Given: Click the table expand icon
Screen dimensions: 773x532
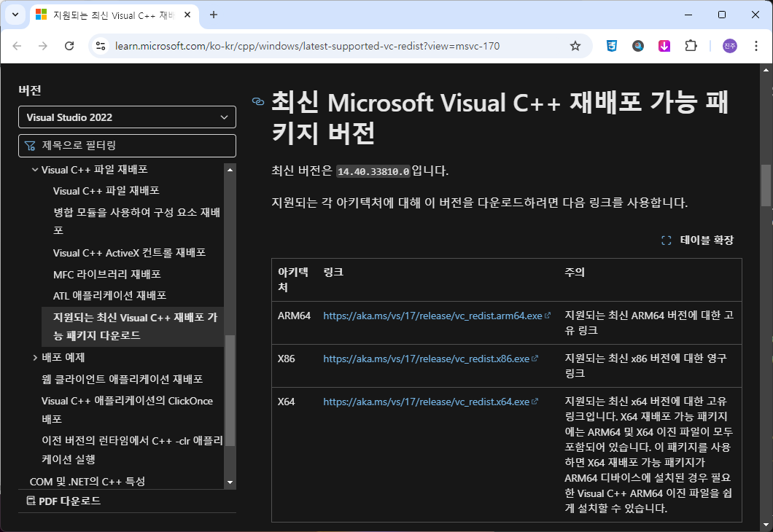Looking at the screenshot, I should click(666, 240).
